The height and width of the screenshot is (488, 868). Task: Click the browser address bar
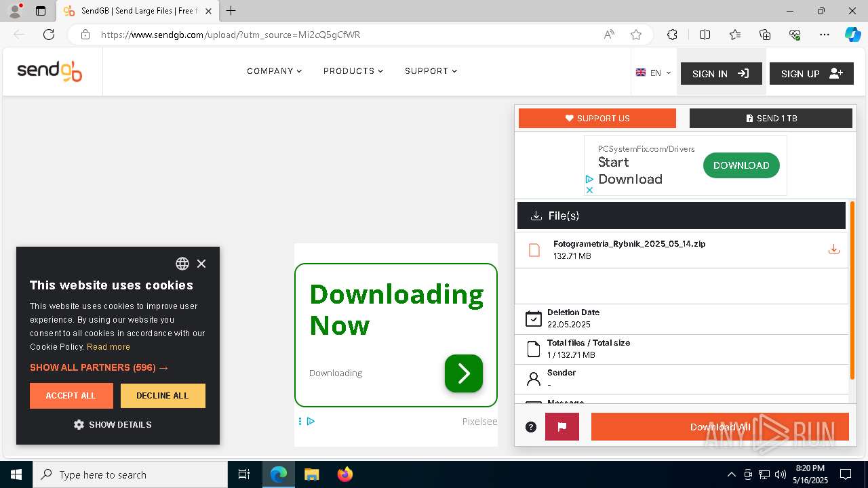point(339,35)
